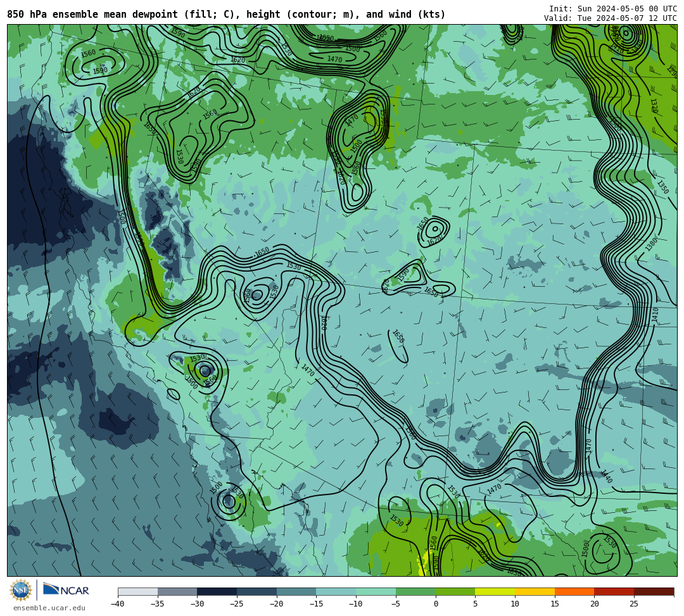Screen dimensions: 684x616
Task: Pick the olive green 0 to 5 colorbar segment
Action: pos(455,591)
